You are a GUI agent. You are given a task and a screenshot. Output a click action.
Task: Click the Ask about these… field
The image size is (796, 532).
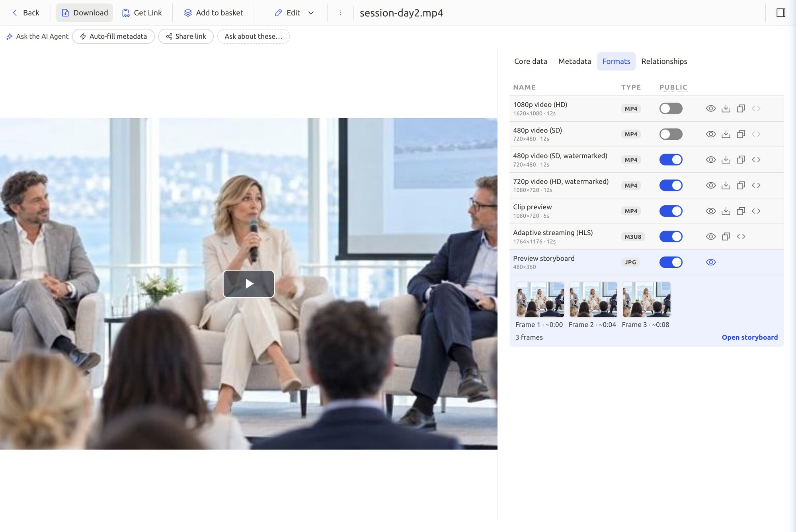point(254,36)
